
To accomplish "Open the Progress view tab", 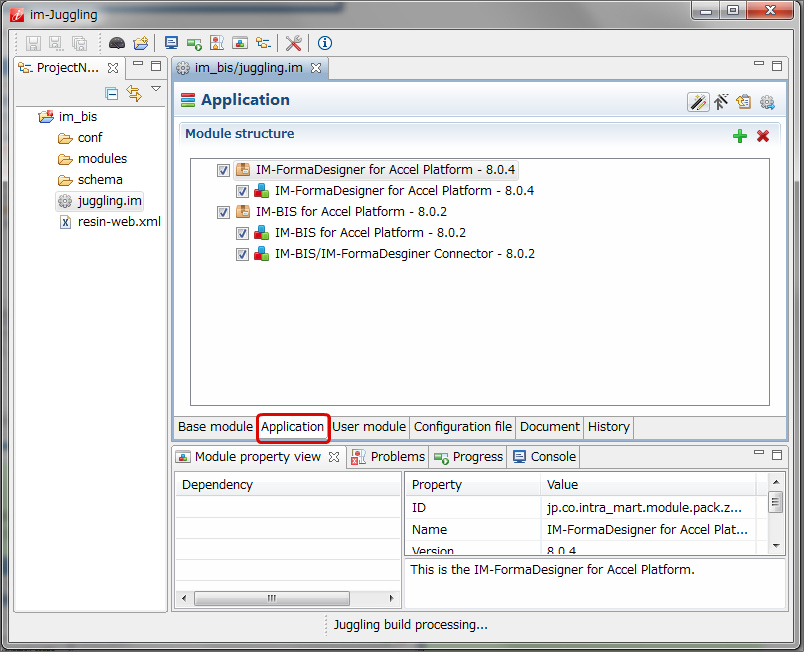I will (x=468, y=457).
